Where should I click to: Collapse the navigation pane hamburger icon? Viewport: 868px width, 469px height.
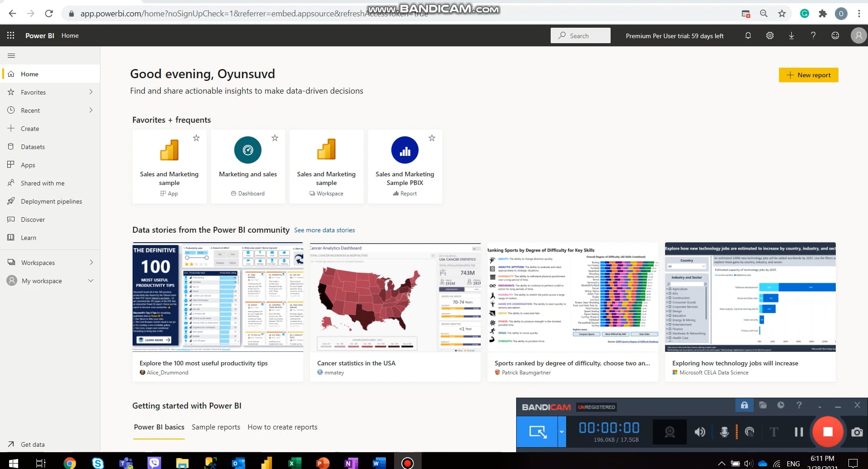click(x=11, y=55)
